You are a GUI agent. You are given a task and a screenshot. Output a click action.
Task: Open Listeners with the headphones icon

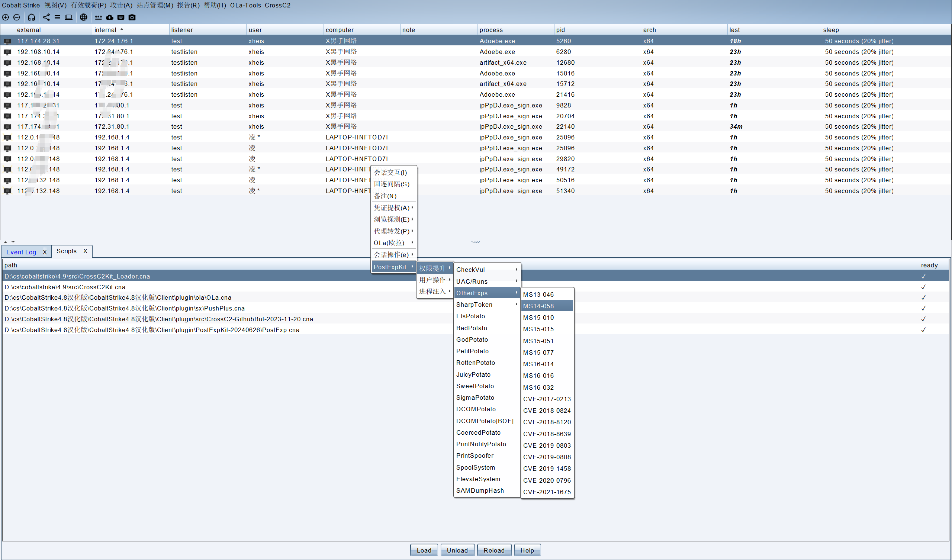click(x=32, y=17)
